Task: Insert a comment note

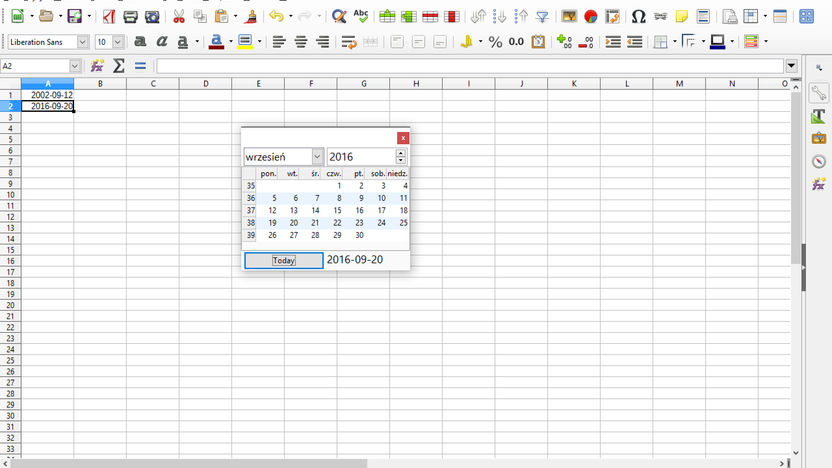Action: (681, 16)
